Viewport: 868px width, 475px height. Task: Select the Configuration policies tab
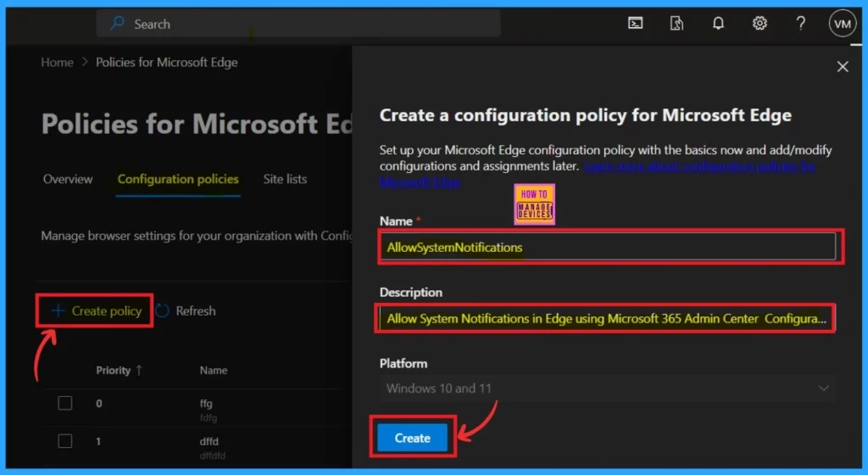(x=178, y=179)
